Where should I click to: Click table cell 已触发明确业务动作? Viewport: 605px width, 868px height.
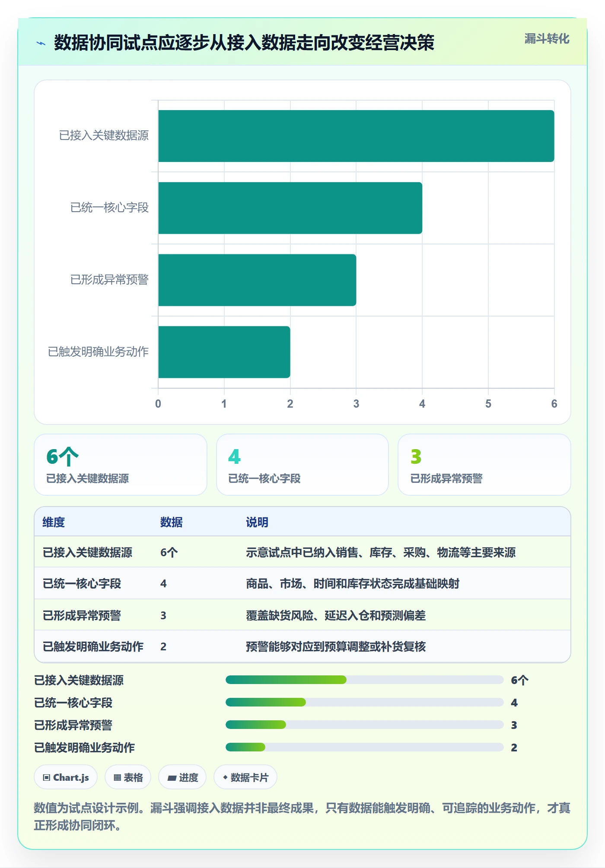pos(93,646)
